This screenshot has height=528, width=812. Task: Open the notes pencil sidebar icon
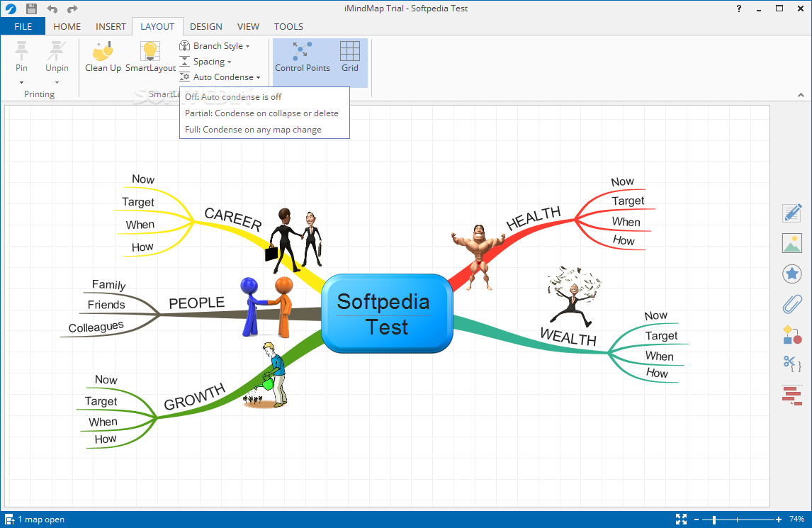791,213
